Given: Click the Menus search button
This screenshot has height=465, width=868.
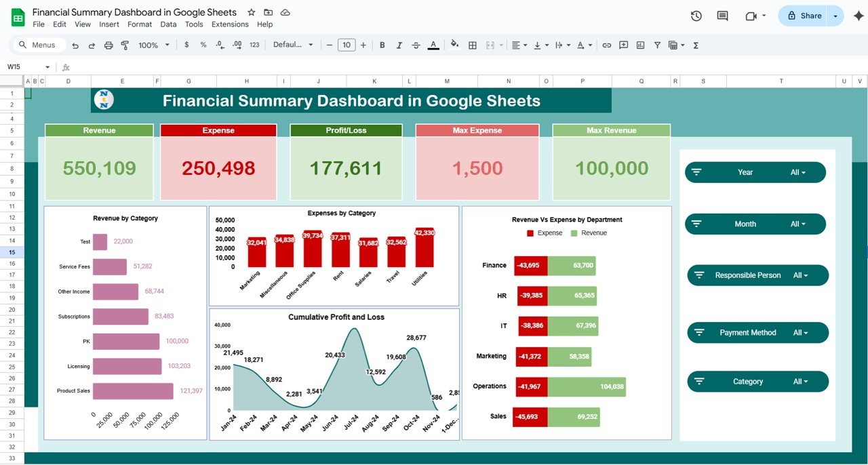Looking at the screenshot, I should (x=39, y=45).
